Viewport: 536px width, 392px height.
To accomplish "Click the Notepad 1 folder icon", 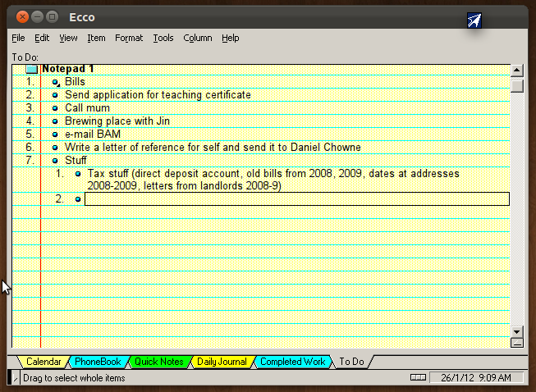I will point(32,69).
